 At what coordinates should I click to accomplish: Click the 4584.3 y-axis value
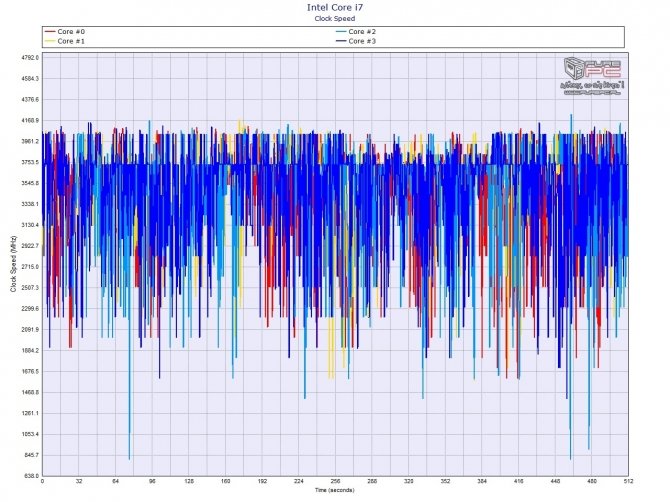[x=31, y=79]
